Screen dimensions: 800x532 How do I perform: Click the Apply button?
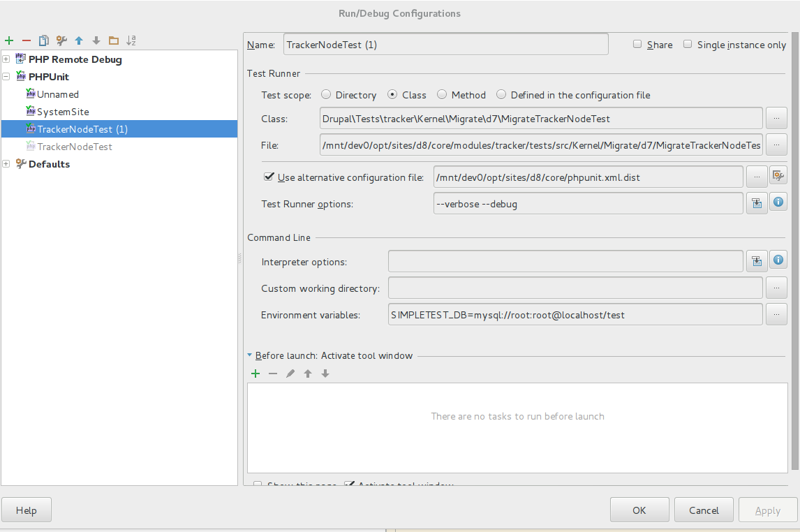click(x=768, y=510)
